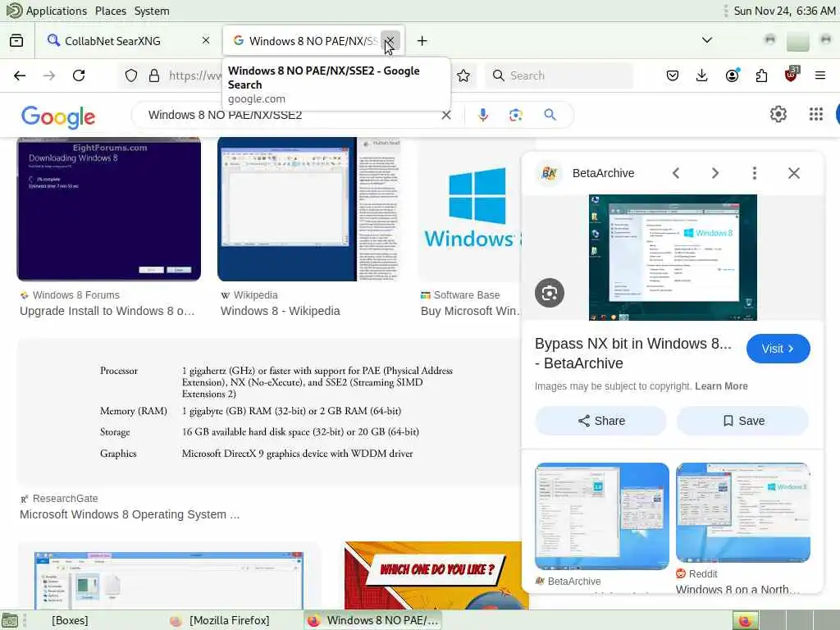Open the Firefox account icon
Screen dimensions: 840x630
(732, 75)
